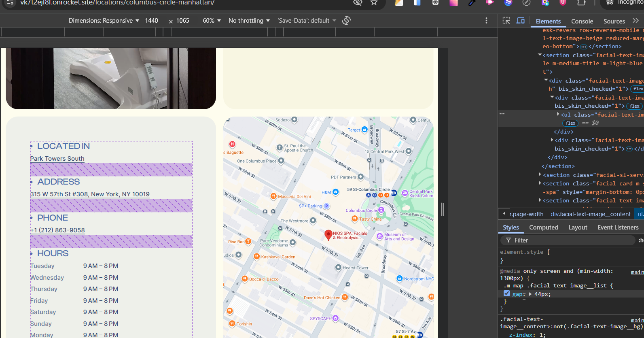Bookmark this page with star icon

(374, 3)
